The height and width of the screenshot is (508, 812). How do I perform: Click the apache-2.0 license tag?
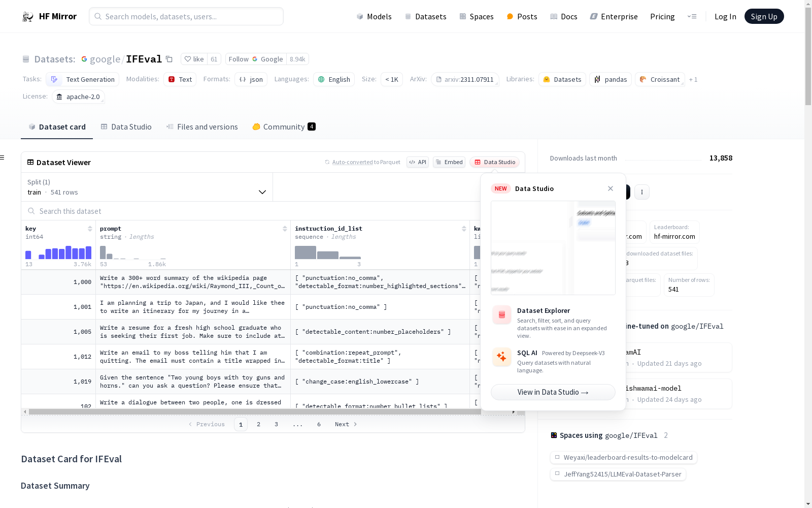tap(78, 97)
